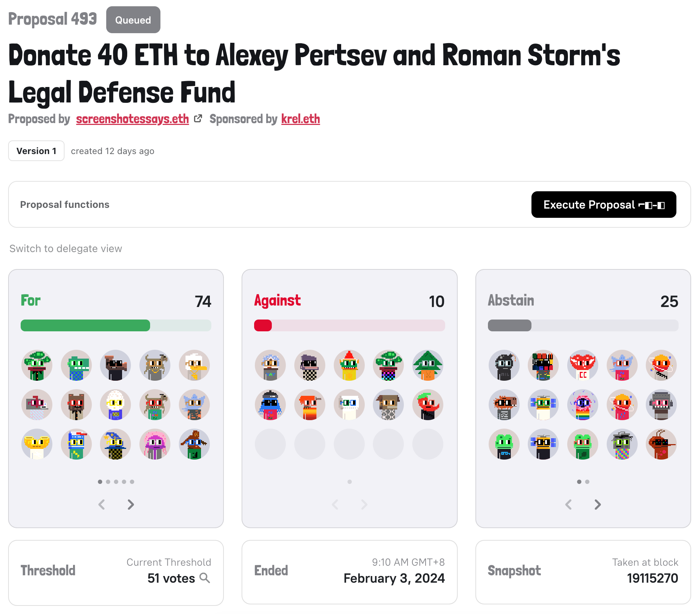
Task: Show next page of Abstain voters
Action: point(597,505)
